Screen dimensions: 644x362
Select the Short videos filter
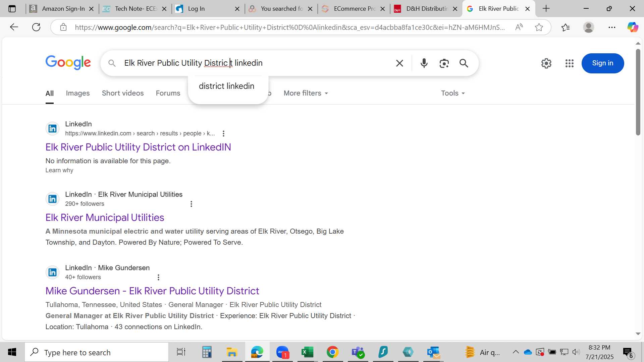(x=123, y=93)
